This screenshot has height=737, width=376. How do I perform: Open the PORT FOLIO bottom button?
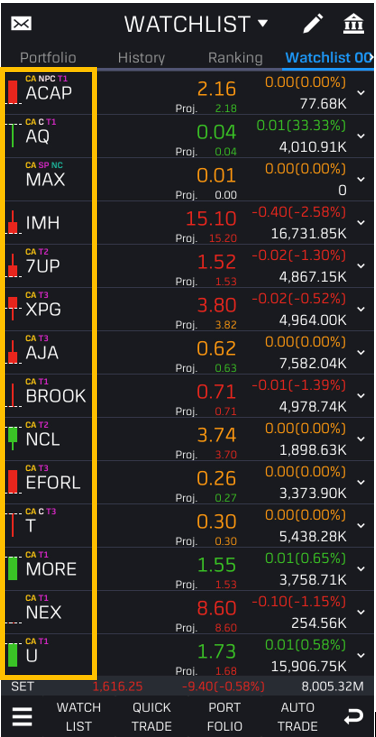tap(225, 717)
